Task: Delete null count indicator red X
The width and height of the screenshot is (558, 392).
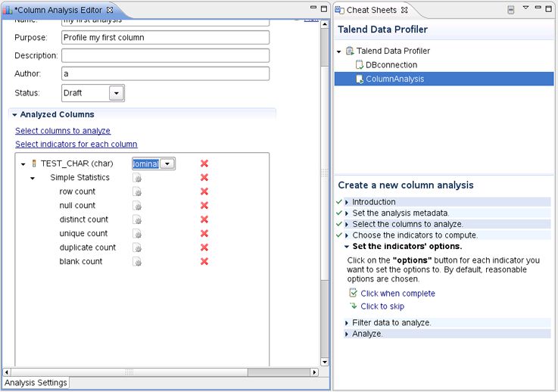Action: (x=204, y=205)
